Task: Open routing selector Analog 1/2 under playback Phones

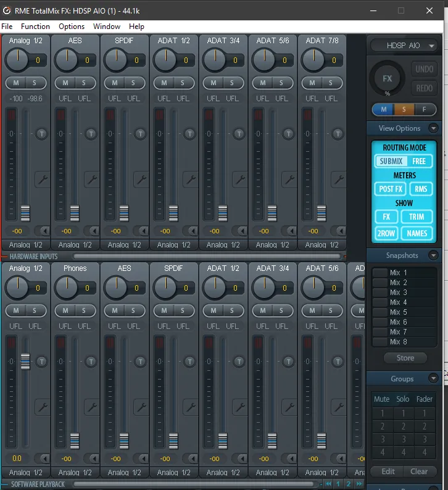Action: coord(75,472)
